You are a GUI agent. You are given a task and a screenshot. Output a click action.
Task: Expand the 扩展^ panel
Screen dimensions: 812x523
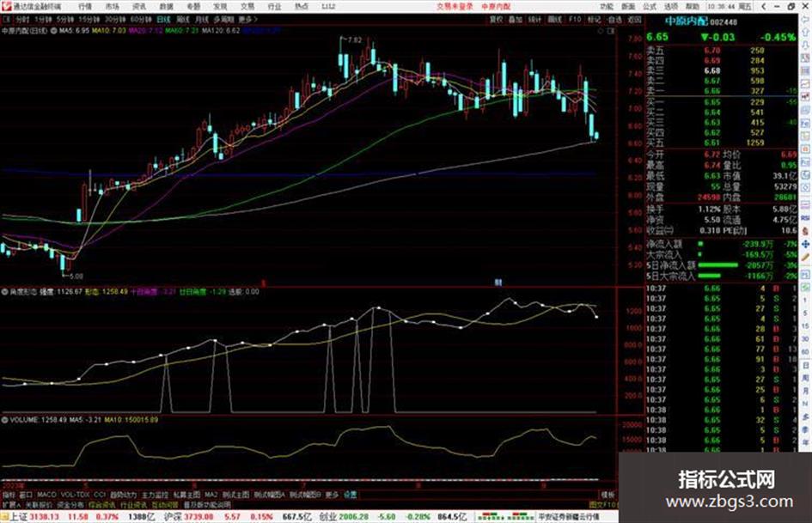(x=11, y=504)
